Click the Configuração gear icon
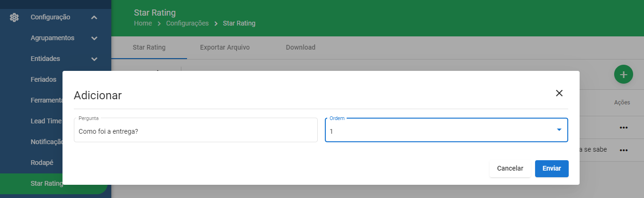The width and height of the screenshot is (644, 198). [14, 17]
